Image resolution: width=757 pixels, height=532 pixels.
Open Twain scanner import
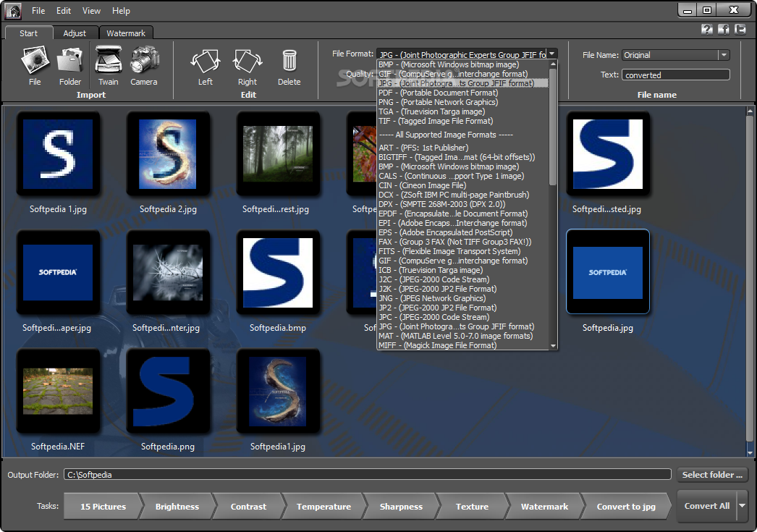click(x=108, y=66)
